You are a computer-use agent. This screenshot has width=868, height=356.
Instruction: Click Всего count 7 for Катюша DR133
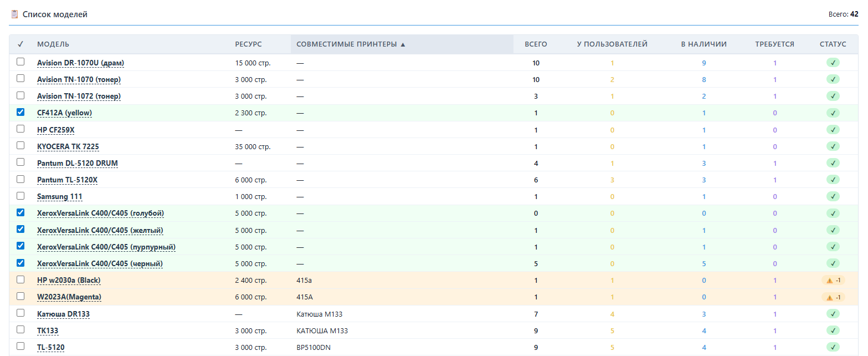(536, 314)
